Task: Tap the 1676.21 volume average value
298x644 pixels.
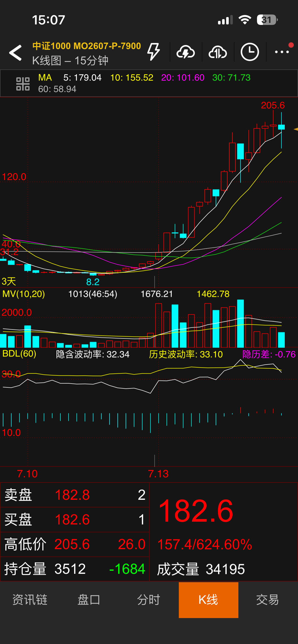Action: click(157, 294)
